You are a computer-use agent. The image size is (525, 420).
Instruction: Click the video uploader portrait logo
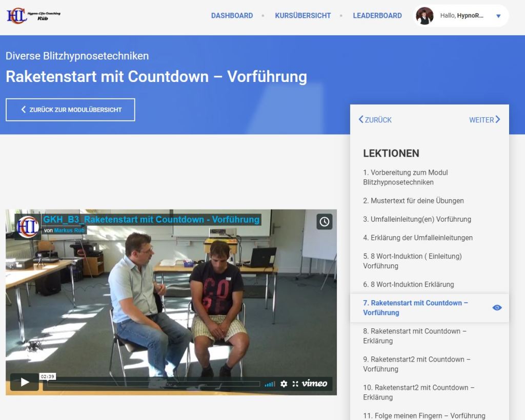click(28, 227)
